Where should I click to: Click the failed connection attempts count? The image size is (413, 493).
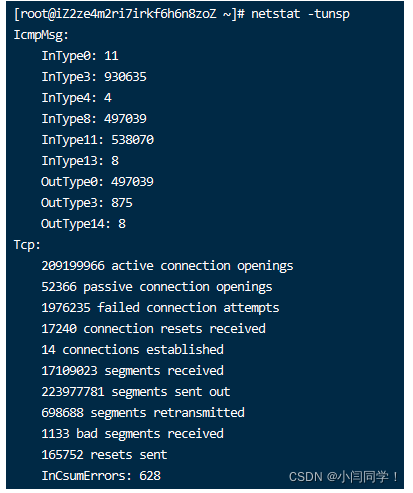(x=66, y=308)
